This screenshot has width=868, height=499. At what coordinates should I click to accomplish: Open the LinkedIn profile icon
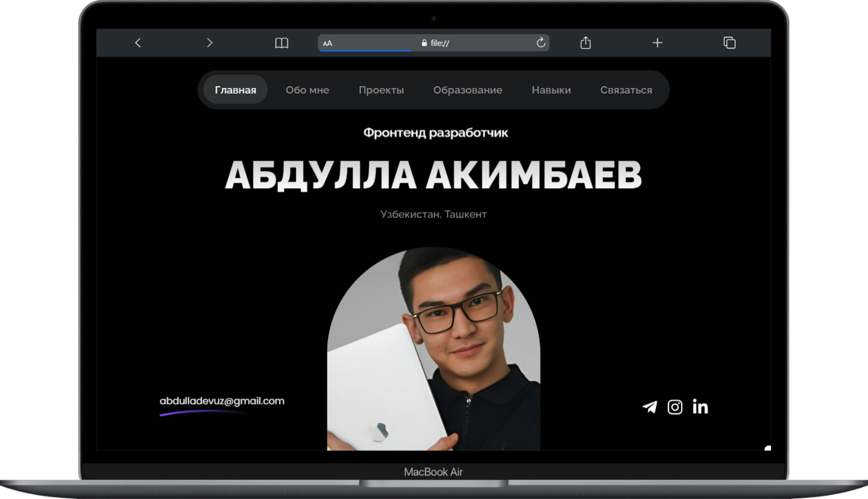point(700,406)
